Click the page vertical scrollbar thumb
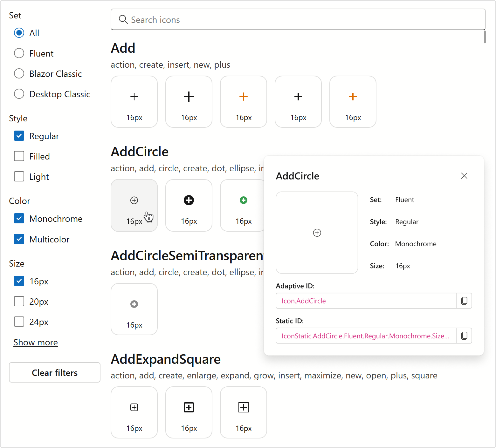Viewport: 496px width, 448px height. (485, 37)
